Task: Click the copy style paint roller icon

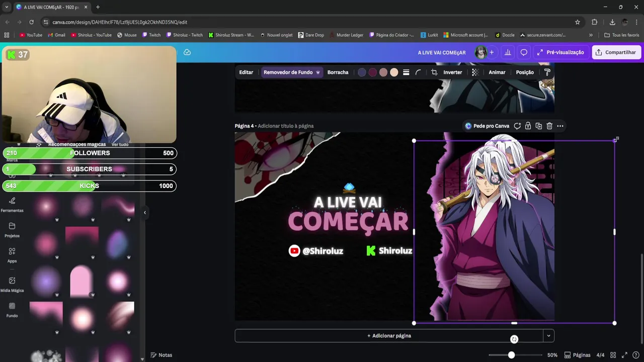Action: pos(547,72)
